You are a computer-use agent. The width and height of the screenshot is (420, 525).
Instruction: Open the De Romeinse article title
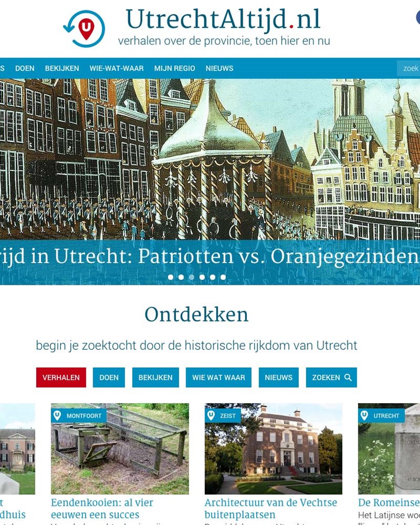point(389,502)
